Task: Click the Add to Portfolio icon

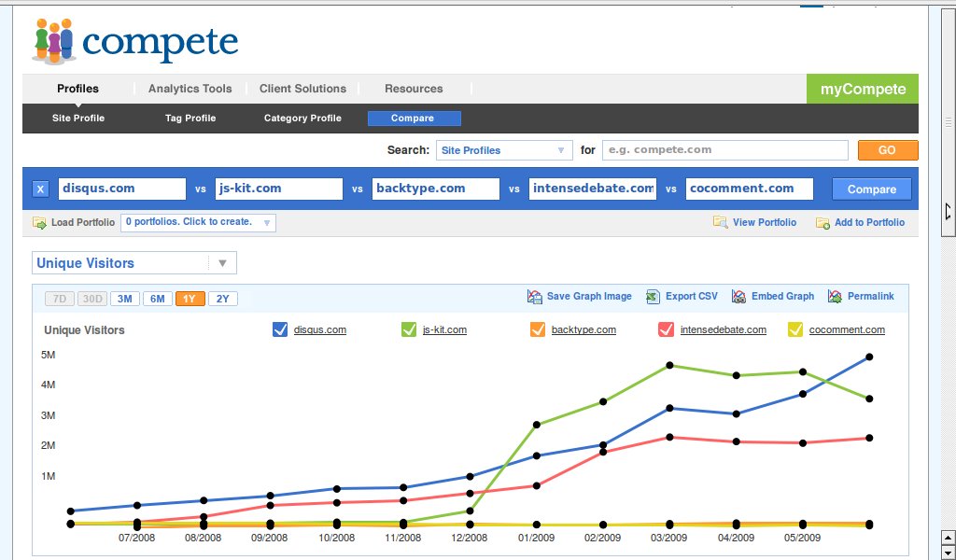Action: point(822,223)
